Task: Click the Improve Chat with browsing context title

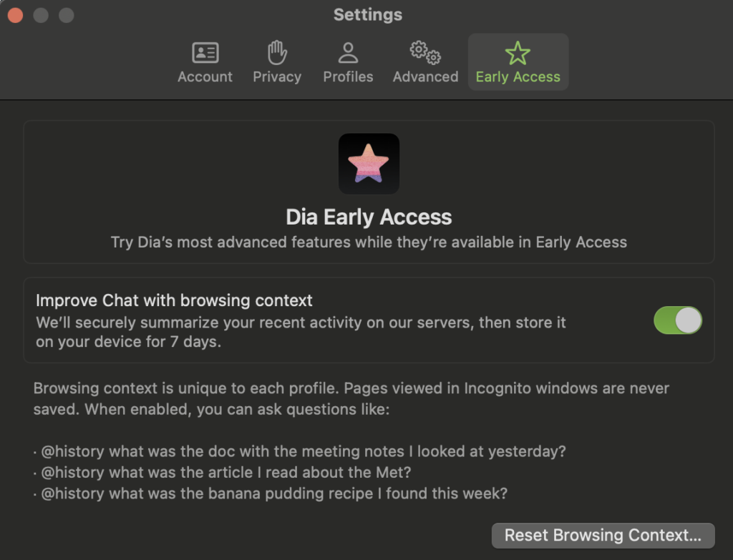Action: [174, 300]
